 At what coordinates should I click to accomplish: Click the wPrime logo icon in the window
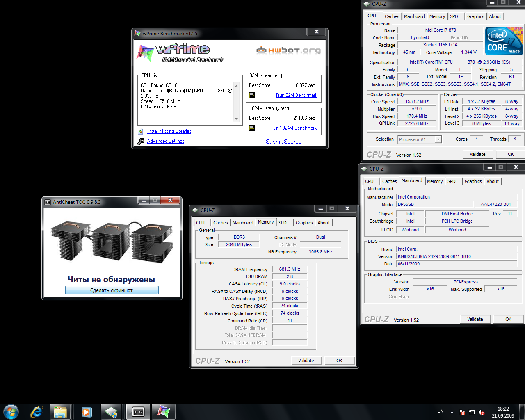click(x=145, y=52)
